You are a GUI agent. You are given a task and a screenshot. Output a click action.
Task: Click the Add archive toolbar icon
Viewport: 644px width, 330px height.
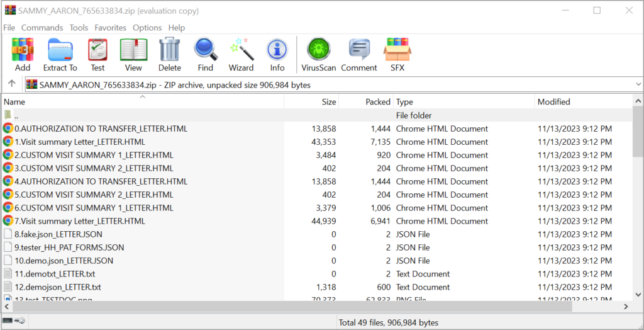pos(23,54)
